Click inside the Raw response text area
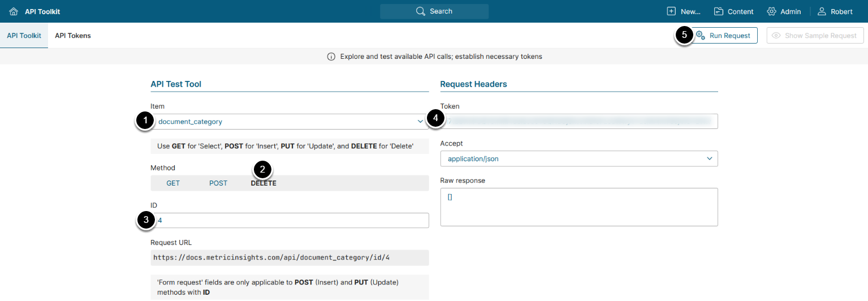 (578, 207)
